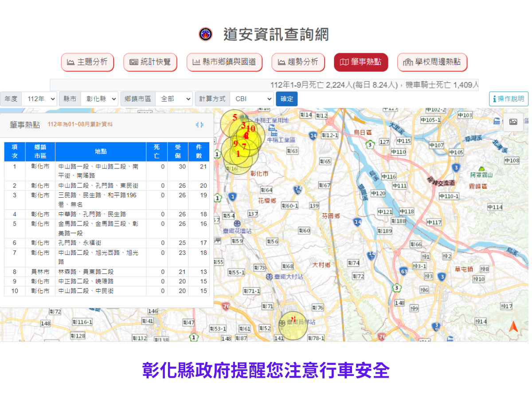Open the 鄉鎮市區 district dropdown
Viewport: 532px width, 399px height.
coord(174,99)
